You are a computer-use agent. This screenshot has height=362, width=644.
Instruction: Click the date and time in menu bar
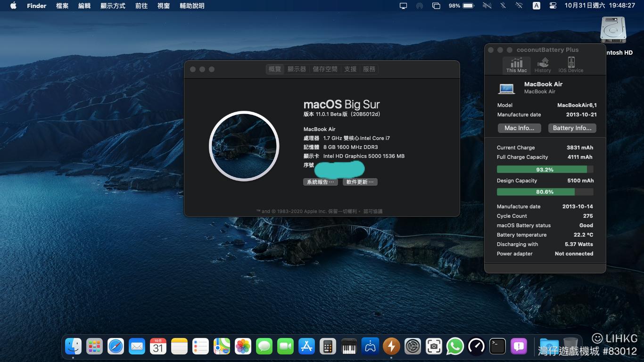pyautogui.click(x=599, y=6)
